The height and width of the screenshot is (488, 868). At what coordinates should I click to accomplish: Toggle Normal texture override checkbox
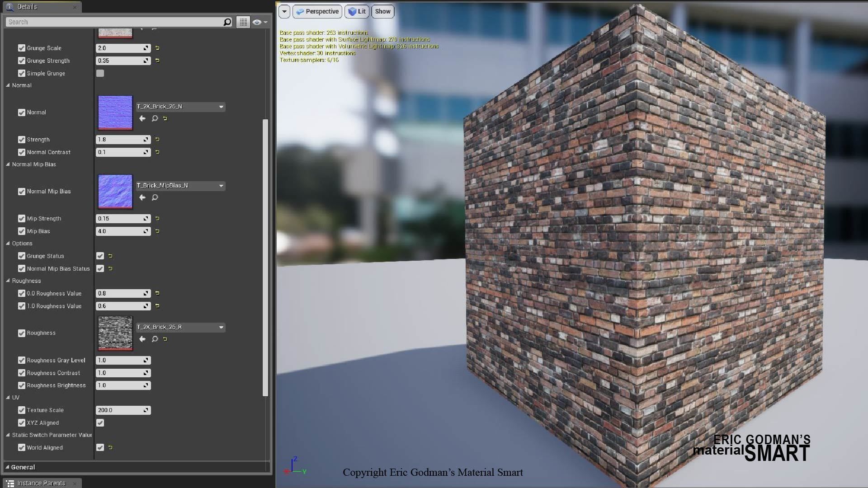coord(21,113)
